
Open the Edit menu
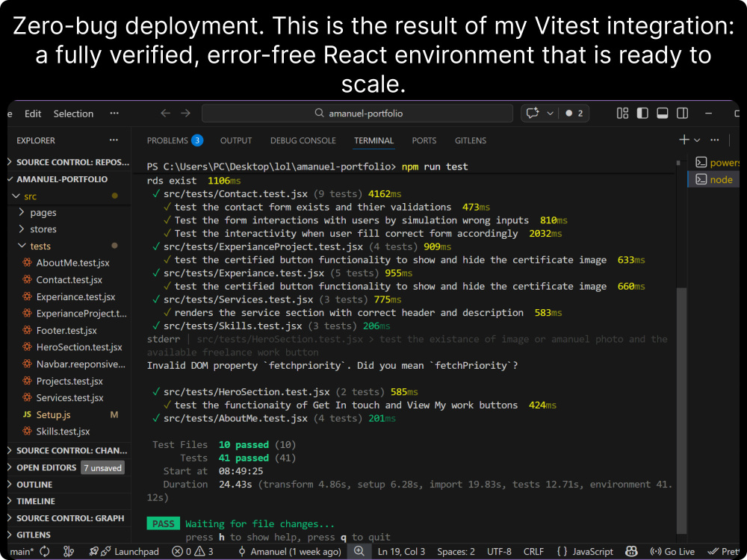33,113
